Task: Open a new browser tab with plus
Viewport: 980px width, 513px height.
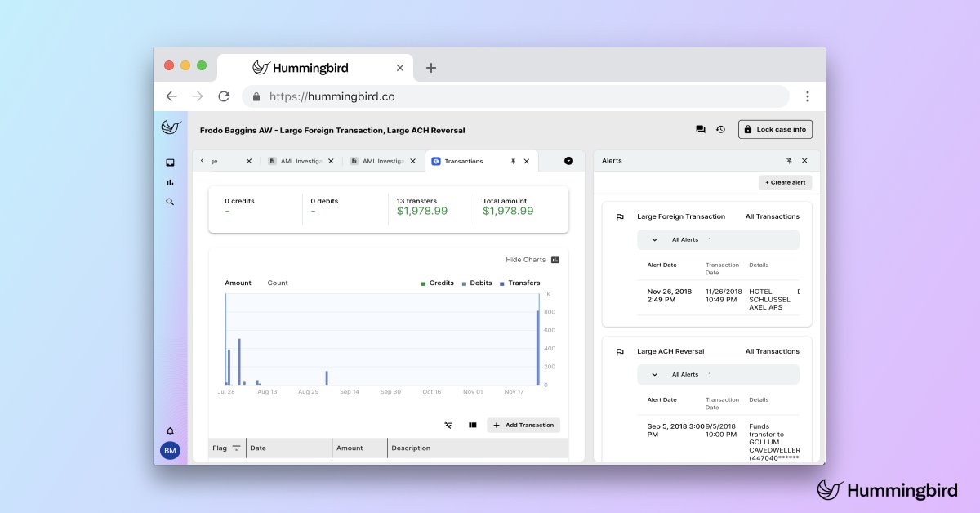Action: 431,68
